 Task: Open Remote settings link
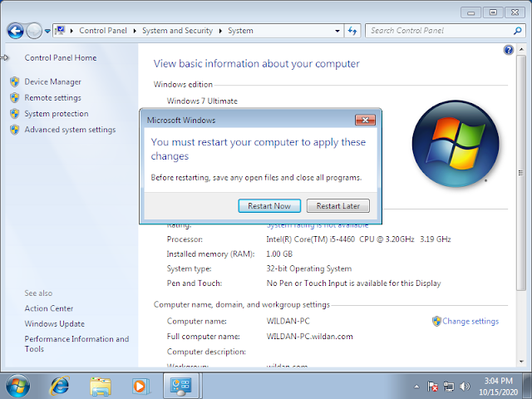[52, 98]
